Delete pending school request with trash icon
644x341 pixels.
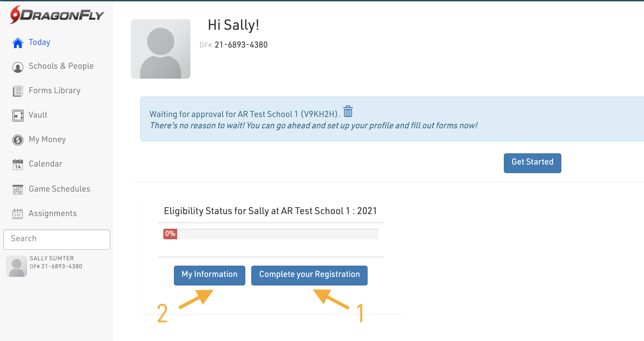348,112
